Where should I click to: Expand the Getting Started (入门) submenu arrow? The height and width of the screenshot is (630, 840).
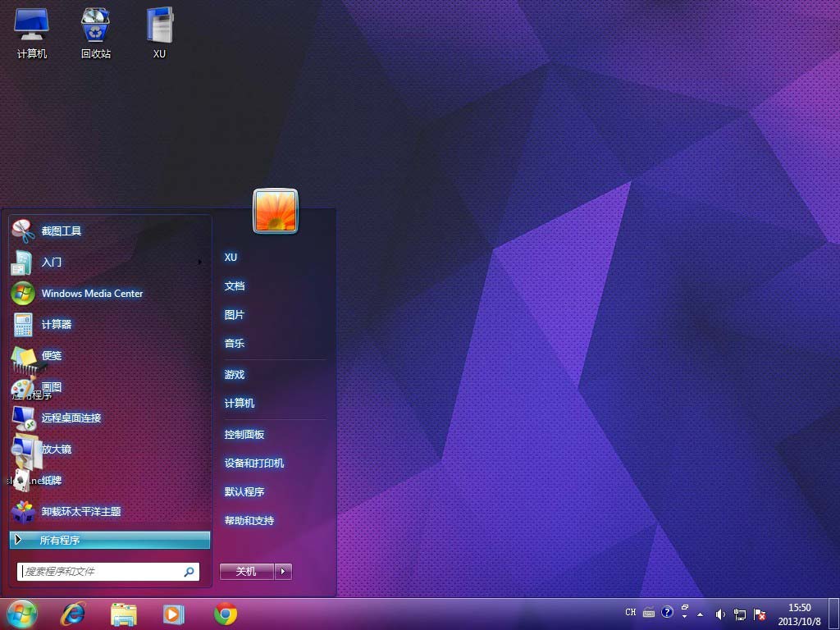(x=200, y=262)
